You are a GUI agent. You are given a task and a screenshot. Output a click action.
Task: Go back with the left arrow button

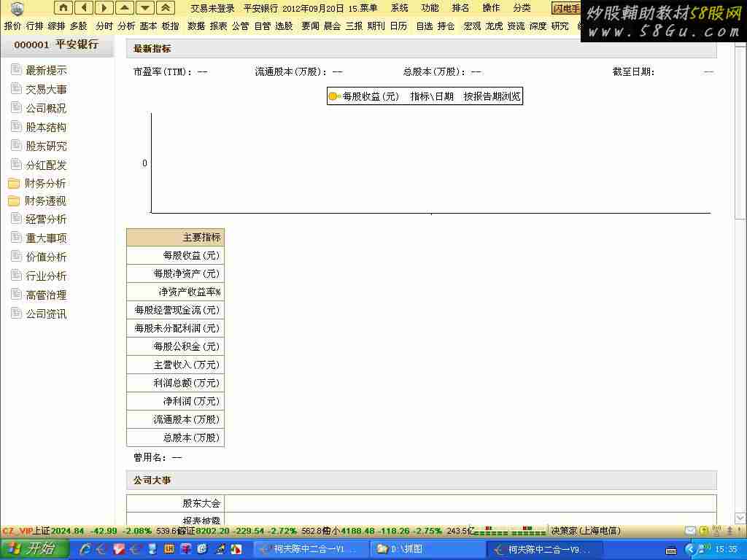(84, 7)
